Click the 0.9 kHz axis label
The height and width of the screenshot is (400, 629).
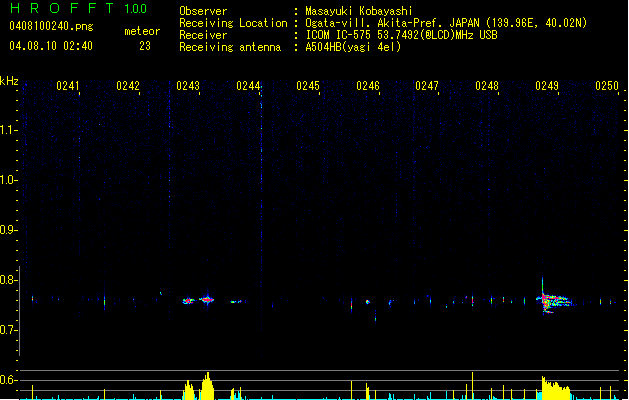[x=7, y=230]
